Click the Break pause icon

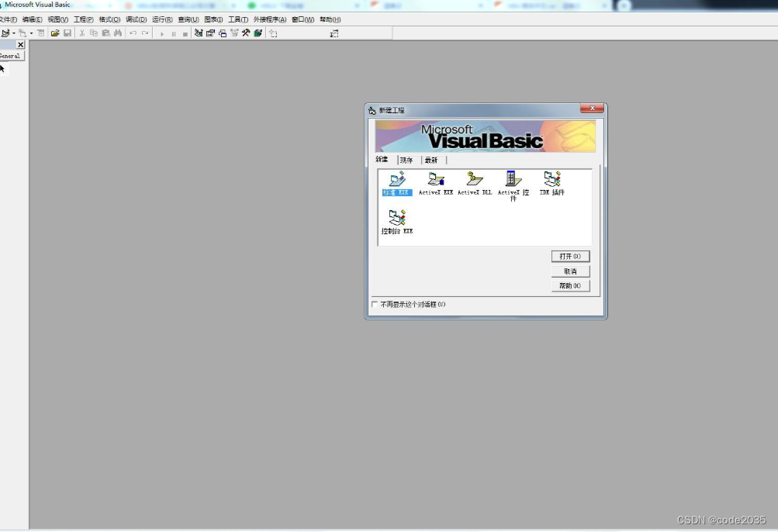pyautogui.click(x=174, y=34)
